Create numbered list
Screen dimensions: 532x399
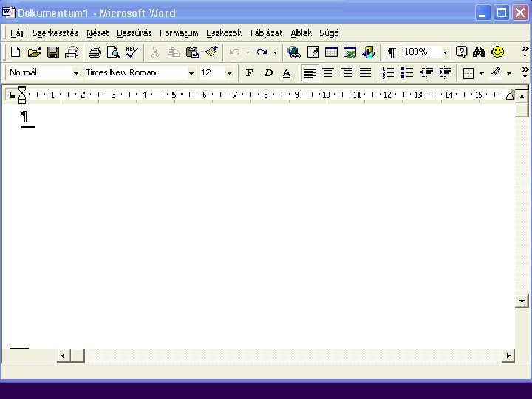click(388, 72)
